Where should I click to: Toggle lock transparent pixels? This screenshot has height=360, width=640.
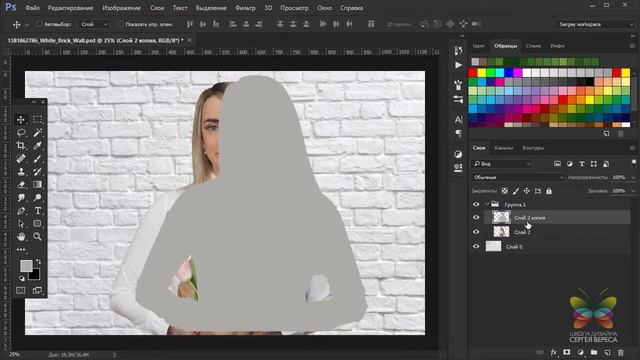click(505, 191)
